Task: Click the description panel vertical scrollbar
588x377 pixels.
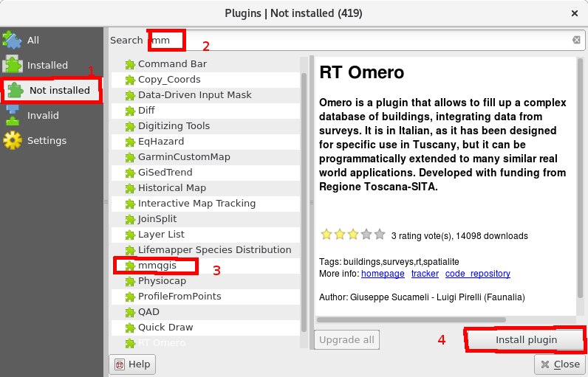Action: 580,179
